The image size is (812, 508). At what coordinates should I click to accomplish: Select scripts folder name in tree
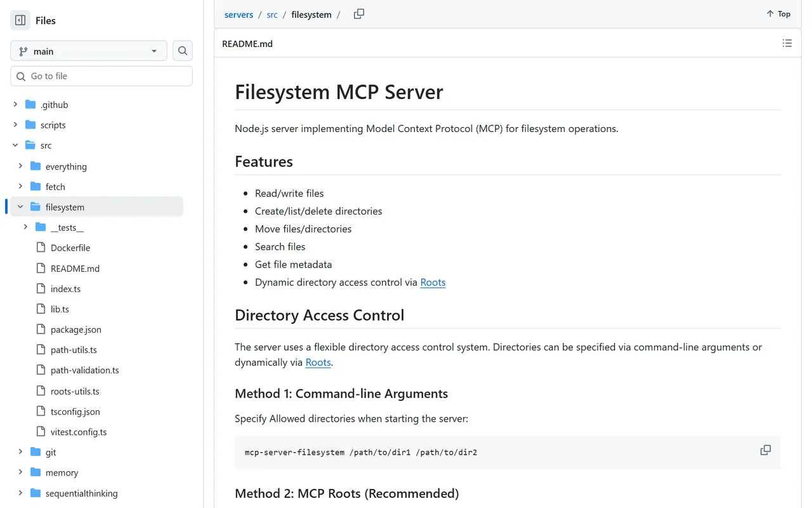(53, 125)
